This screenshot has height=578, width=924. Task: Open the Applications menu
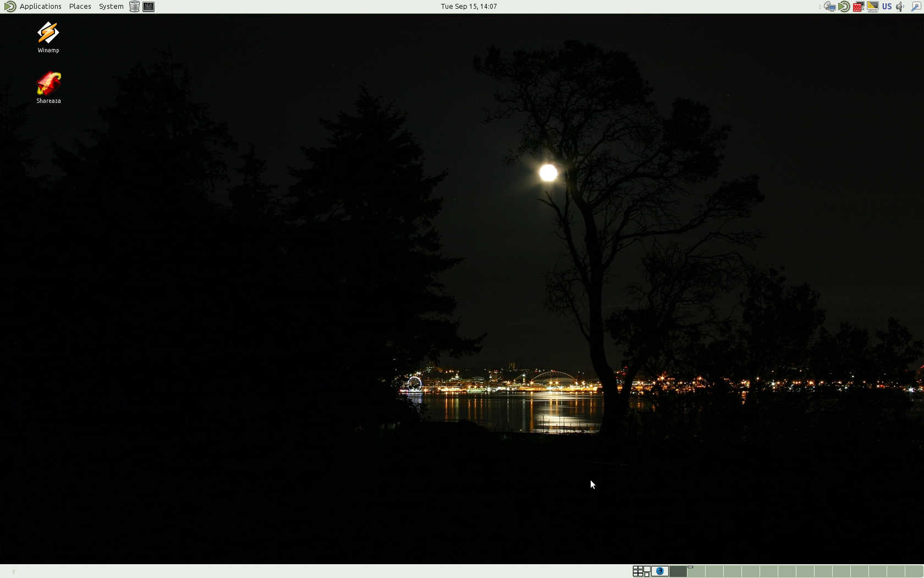tap(40, 7)
